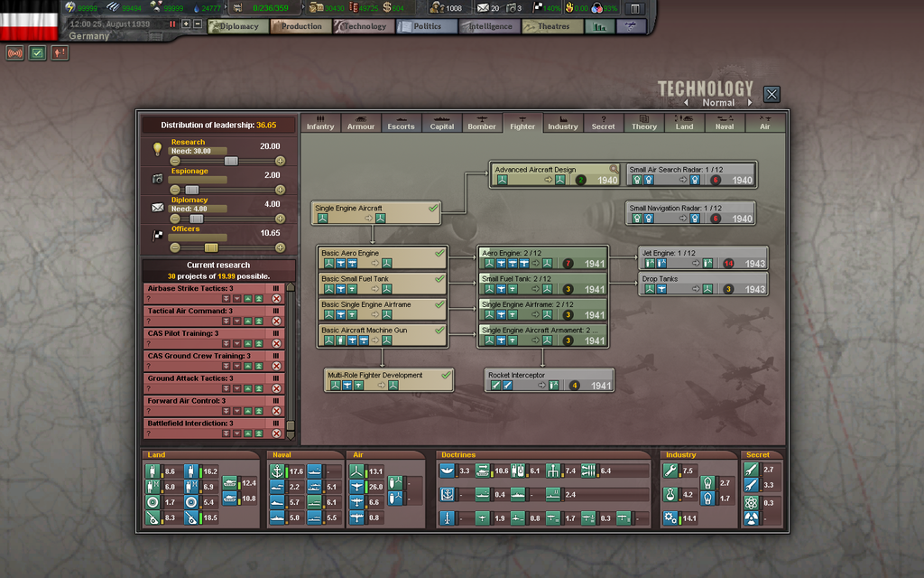Switch to the Capital technology tab

click(441, 123)
